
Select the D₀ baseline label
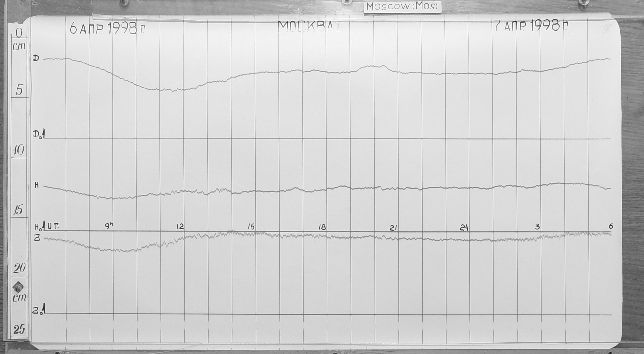(39, 134)
